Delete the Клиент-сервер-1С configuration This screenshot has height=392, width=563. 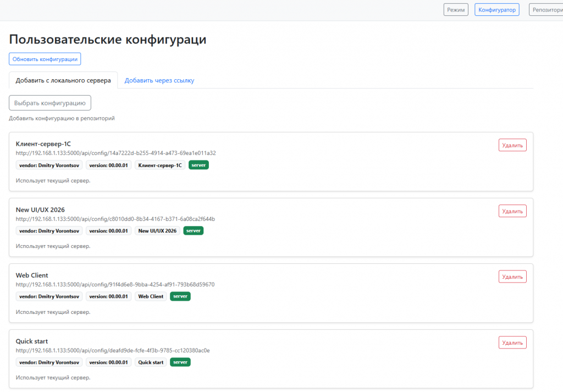(512, 145)
